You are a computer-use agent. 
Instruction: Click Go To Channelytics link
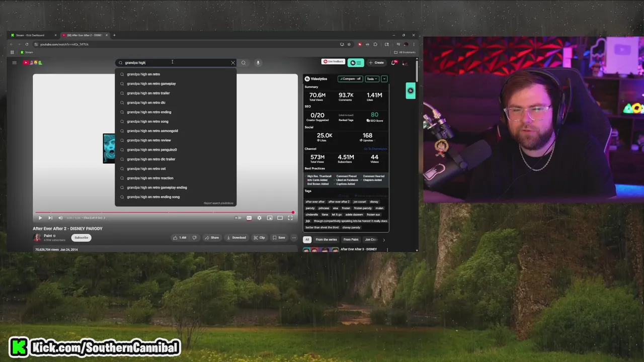click(375, 149)
